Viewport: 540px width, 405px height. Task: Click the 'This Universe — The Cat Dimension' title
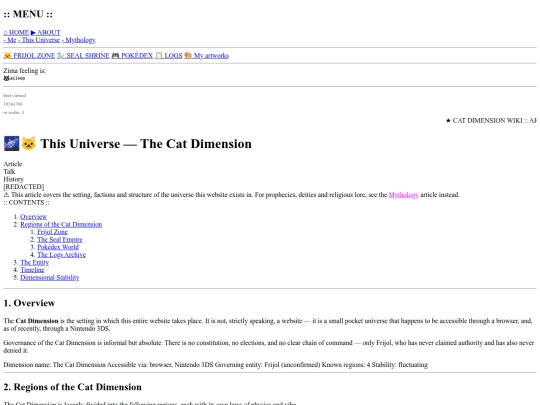(146, 144)
